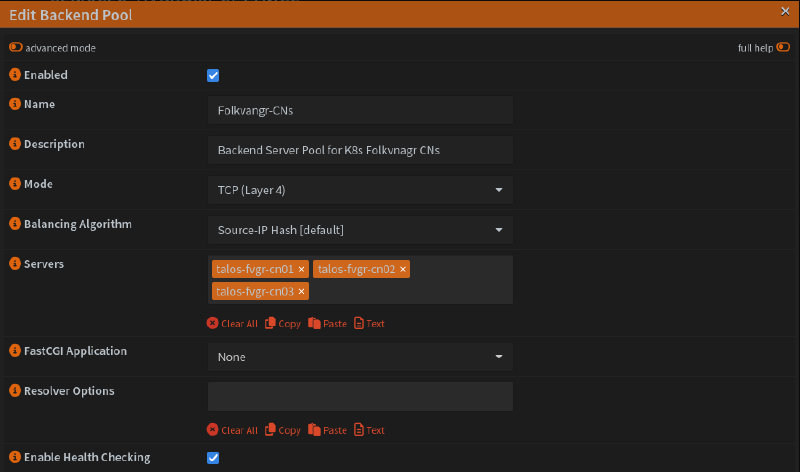Click the info icon beside Balancing Algorithm
Image resolution: width=800 pixels, height=472 pixels.
pyautogui.click(x=15, y=223)
